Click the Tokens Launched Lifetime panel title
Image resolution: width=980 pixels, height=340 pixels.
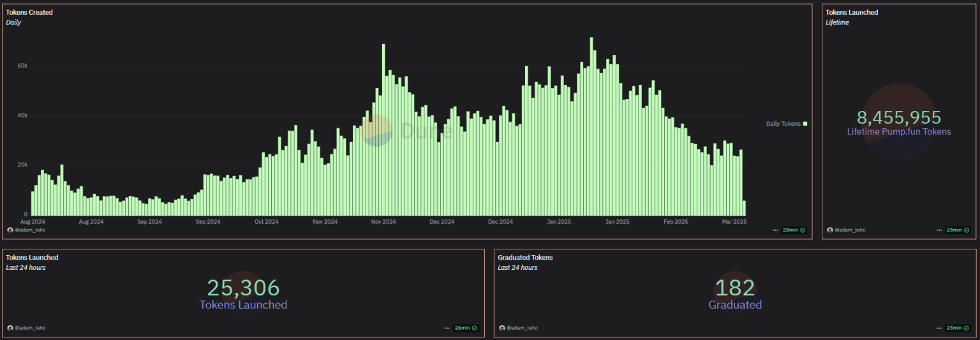point(852,12)
